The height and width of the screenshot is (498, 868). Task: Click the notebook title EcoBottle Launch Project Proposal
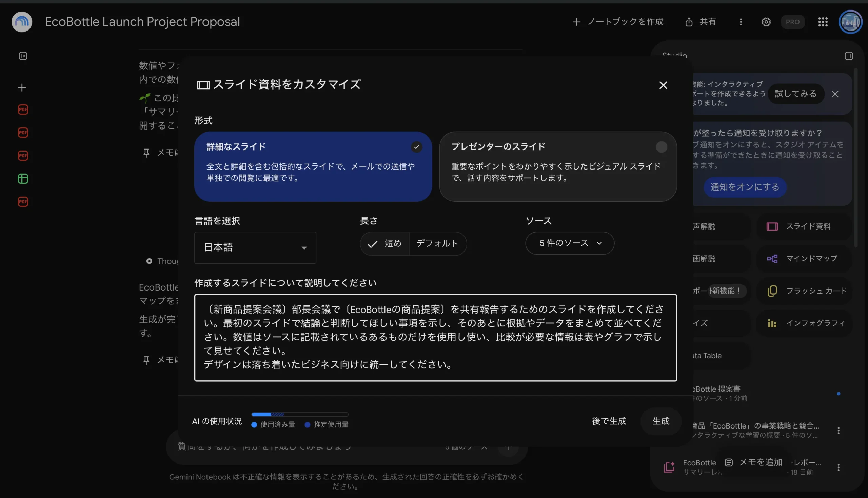142,22
